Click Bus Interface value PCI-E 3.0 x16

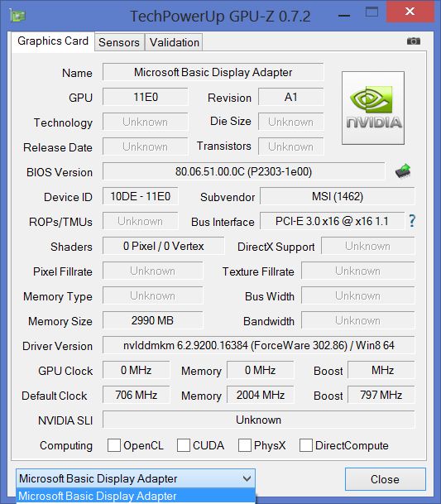pyautogui.click(x=332, y=221)
